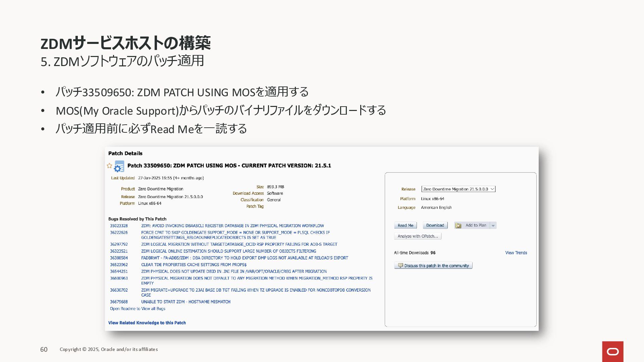The width and height of the screenshot is (644, 362).
Task: Open bug number 35023328
Action: (x=119, y=226)
